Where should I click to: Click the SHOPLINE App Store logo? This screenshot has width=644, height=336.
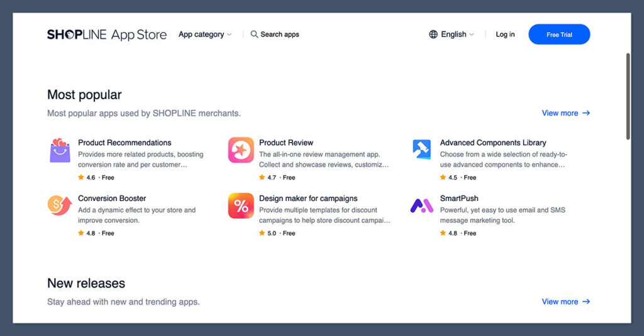point(107,35)
